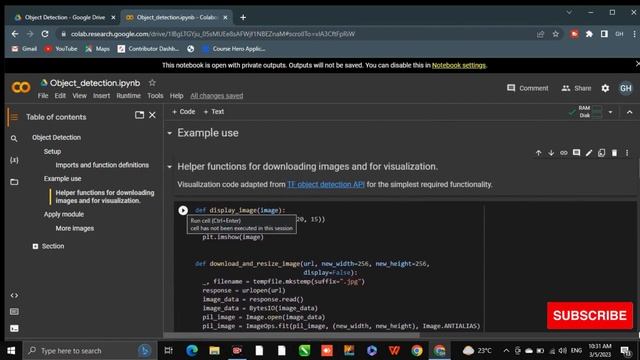
Task: Open the Runtime menu
Action: tap(129, 96)
